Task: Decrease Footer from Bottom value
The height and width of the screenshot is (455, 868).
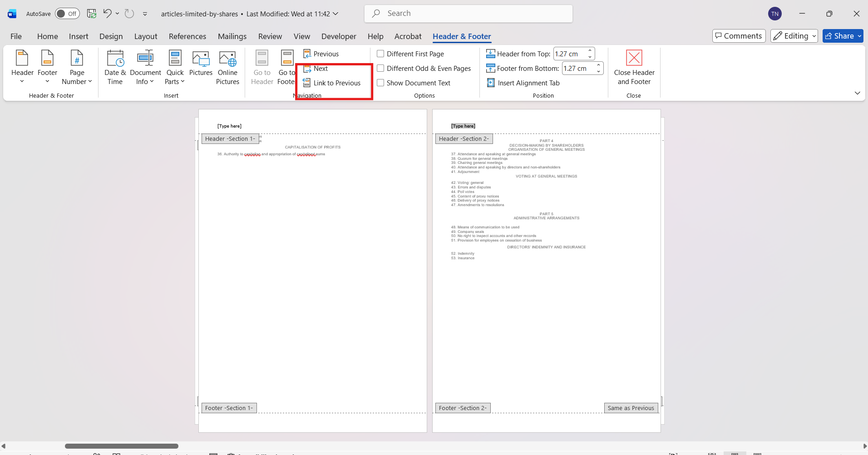Action: [x=599, y=71]
